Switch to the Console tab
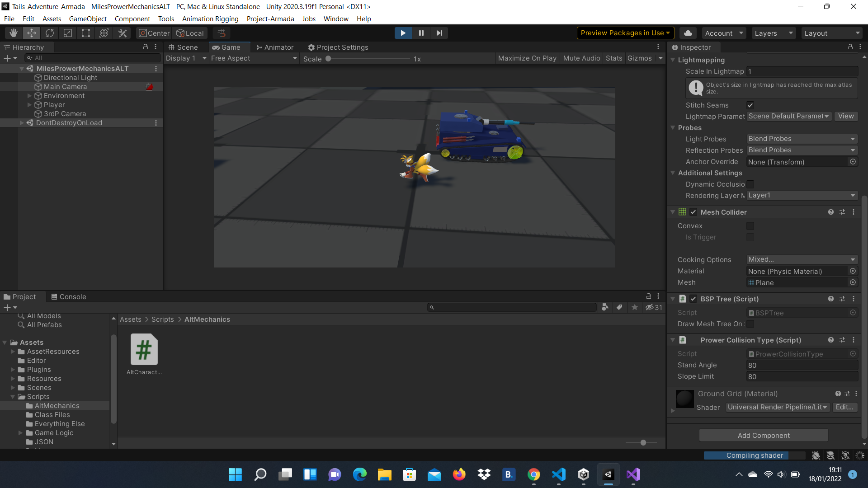The width and height of the screenshot is (868, 488). (x=69, y=297)
